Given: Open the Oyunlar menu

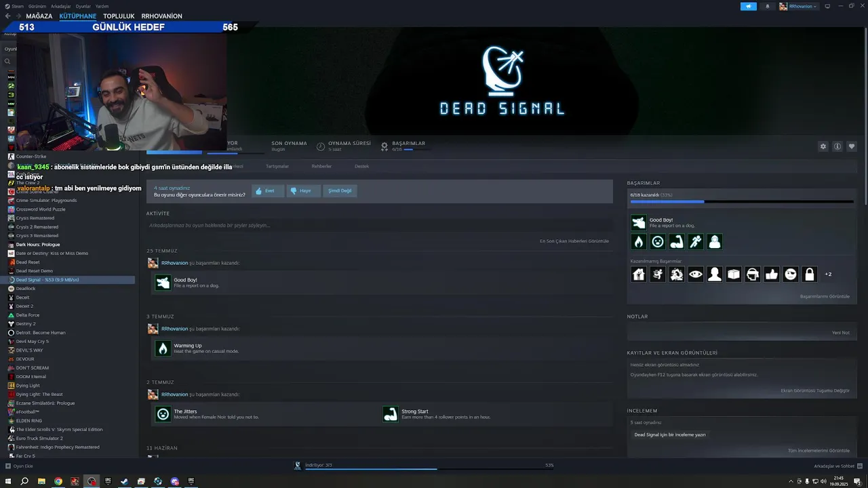Looking at the screenshot, I should tap(83, 6).
